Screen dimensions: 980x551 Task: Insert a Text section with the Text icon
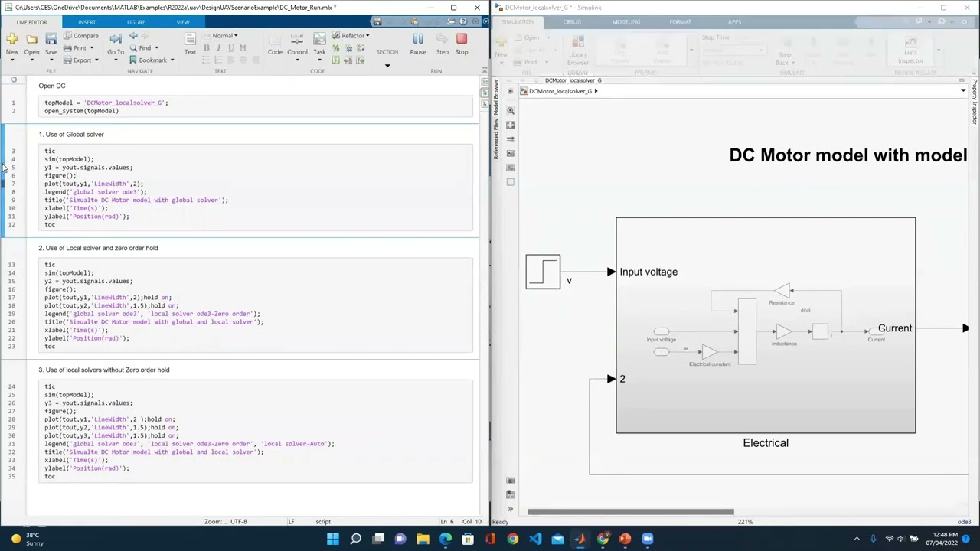coord(190,39)
